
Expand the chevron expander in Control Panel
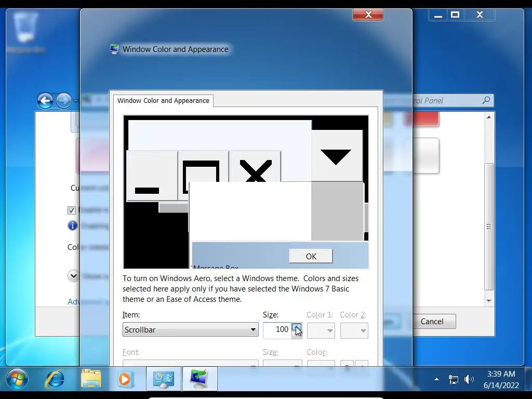pos(73,275)
